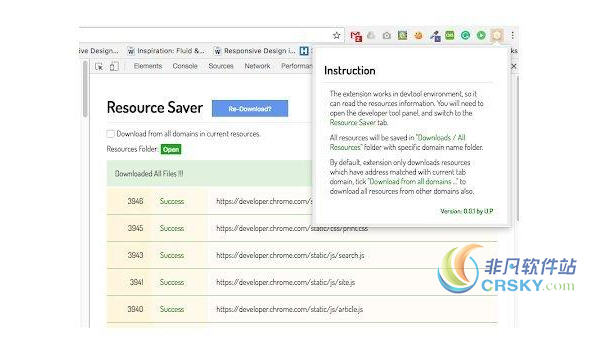The image size is (592, 361).
Task: Click row number 3940
Action: click(x=135, y=309)
